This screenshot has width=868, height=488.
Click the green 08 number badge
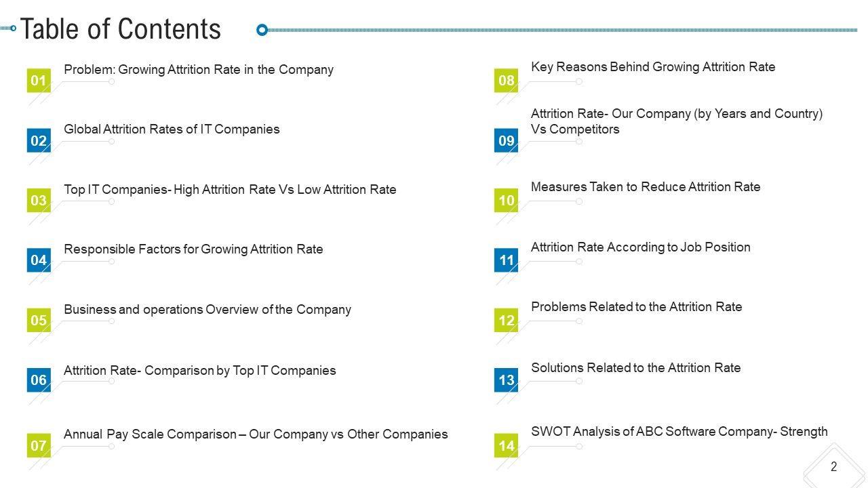[506, 81]
